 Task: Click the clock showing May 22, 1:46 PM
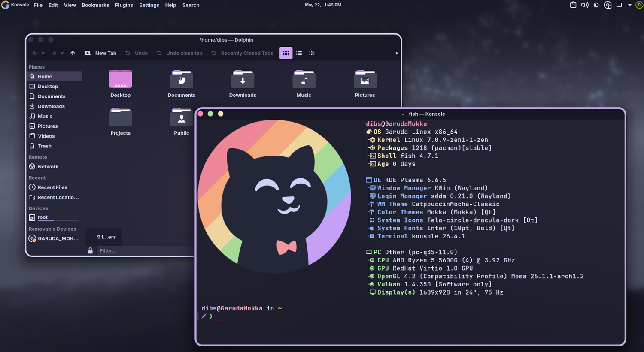click(323, 5)
